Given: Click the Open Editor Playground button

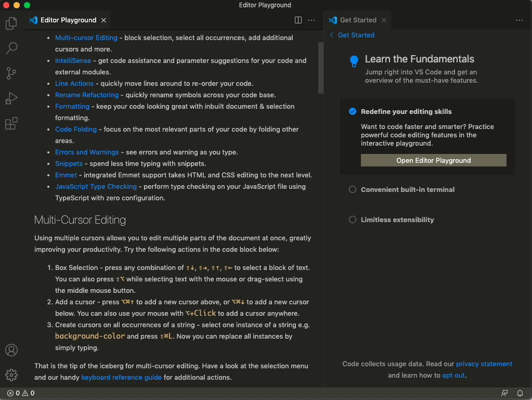Looking at the screenshot, I should click(x=433, y=160).
